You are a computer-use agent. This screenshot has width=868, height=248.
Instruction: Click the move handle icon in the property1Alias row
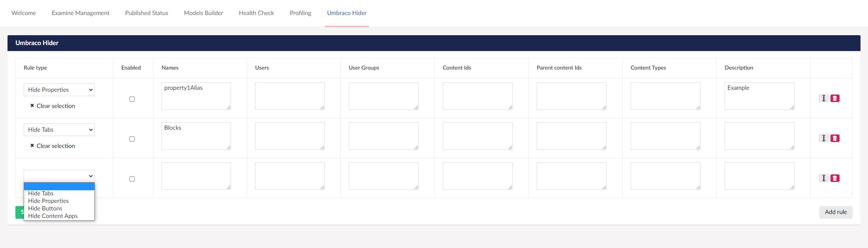click(823, 98)
